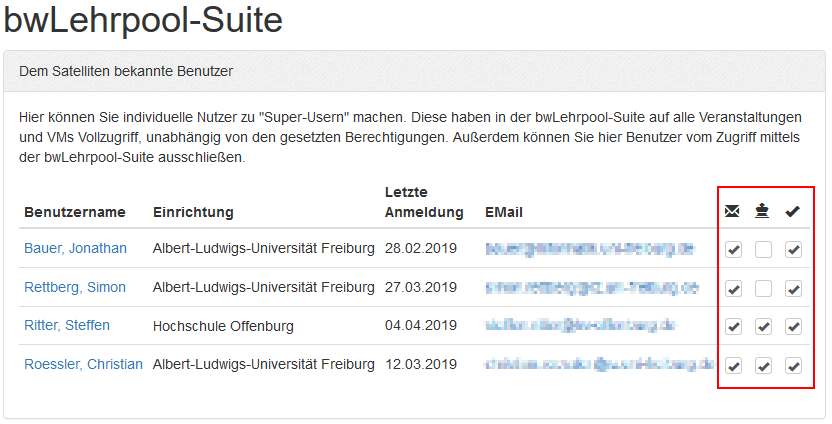Screen dimensions: 832x424
Task: Click the Benutzername column header
Action: (x=75, y=212)
